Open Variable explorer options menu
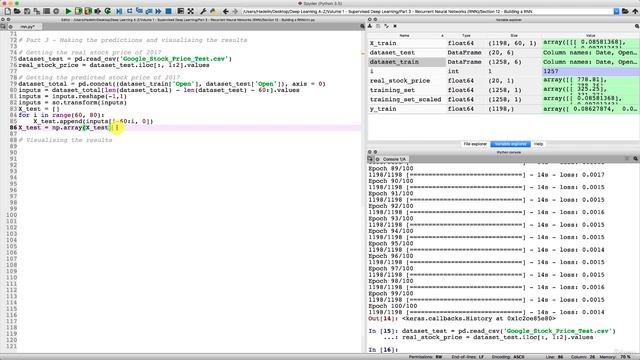The height and width of the screenshot is (360, 640). pyautogui.click(x=636, y=26)
